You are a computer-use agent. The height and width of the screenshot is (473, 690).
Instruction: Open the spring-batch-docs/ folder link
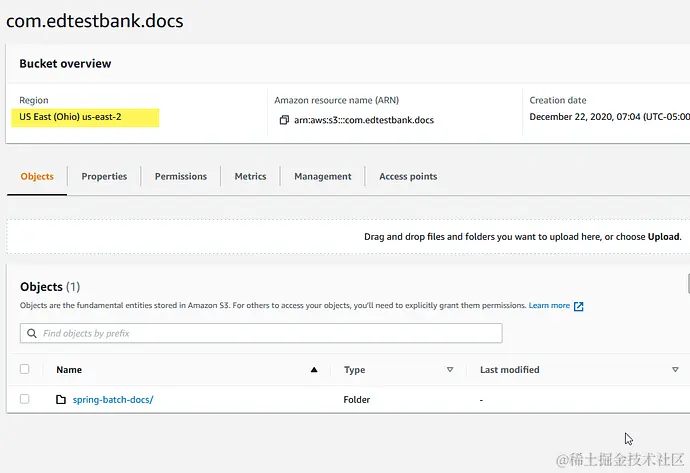[113, 400]
